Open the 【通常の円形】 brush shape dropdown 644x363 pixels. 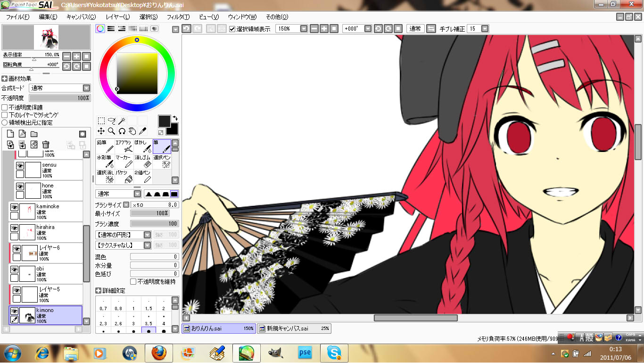(x=148, y=235)
